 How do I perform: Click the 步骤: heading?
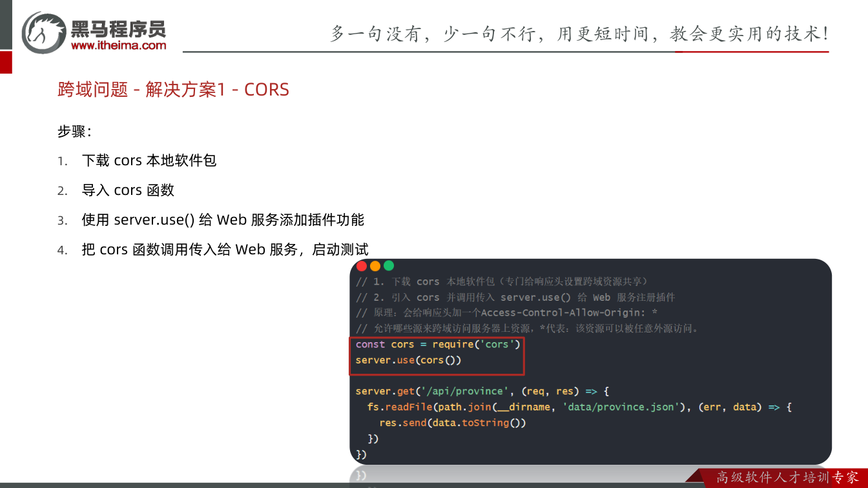(74, 132)
